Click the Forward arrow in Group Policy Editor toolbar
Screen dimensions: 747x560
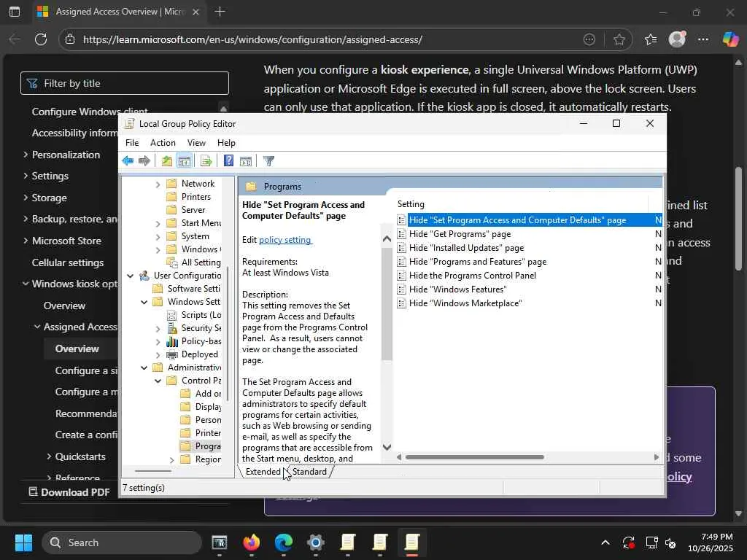[144, 161]
